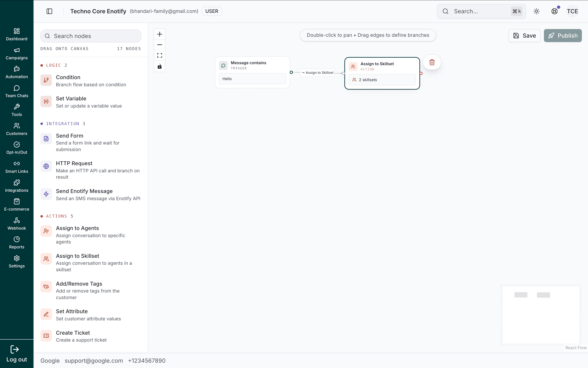
Task: Focus the top Search bar
Action: click(482, 11)
